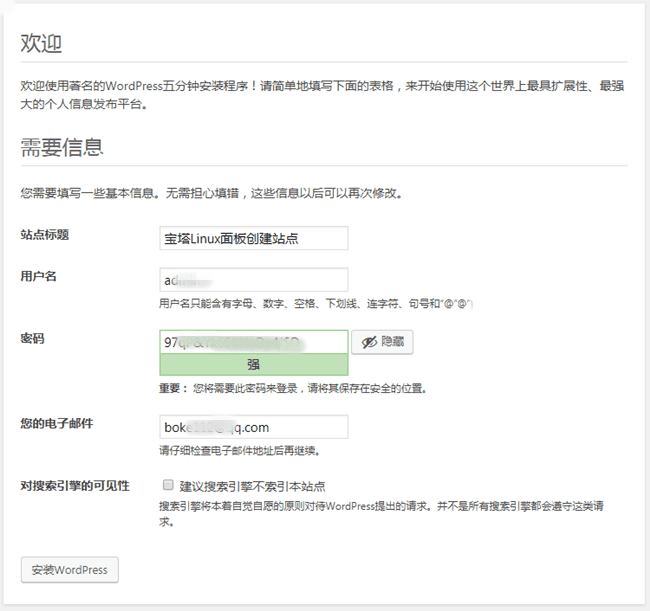
Task: Click the 需要信息 heading
Action: click(62, 147)
